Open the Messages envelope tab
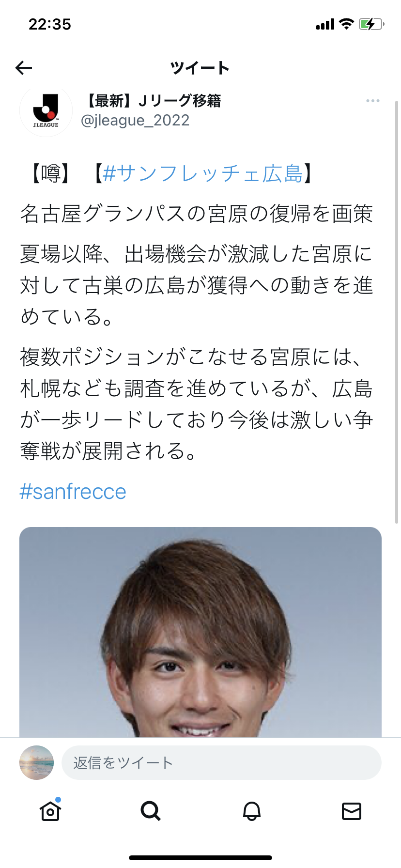 tap(352, 811)
